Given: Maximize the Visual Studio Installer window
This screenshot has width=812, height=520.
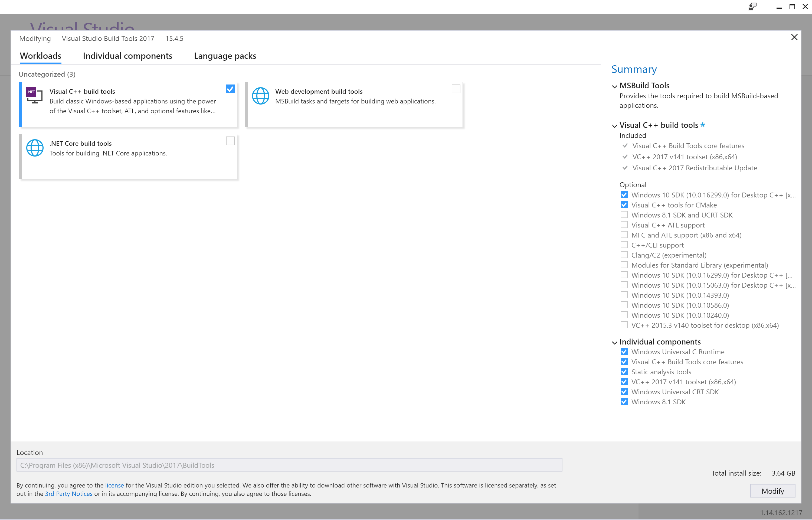Looking at the screenshot, I should pyautogui.click(x=792, y=7).
